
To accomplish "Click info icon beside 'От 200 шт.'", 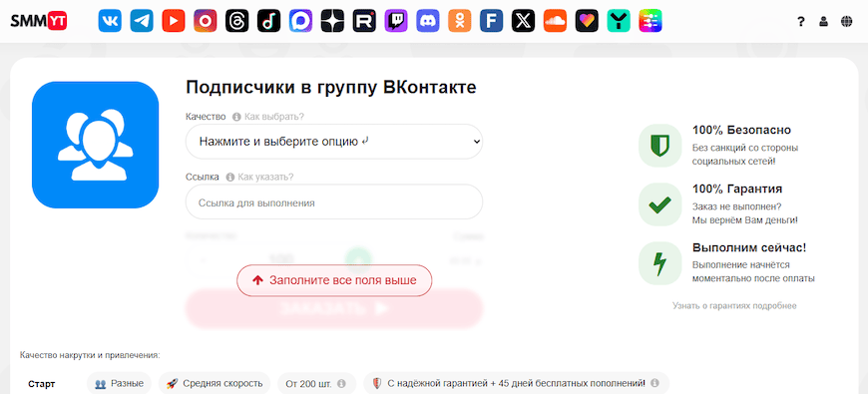I will pyautogui.click(x=341, y=383).
